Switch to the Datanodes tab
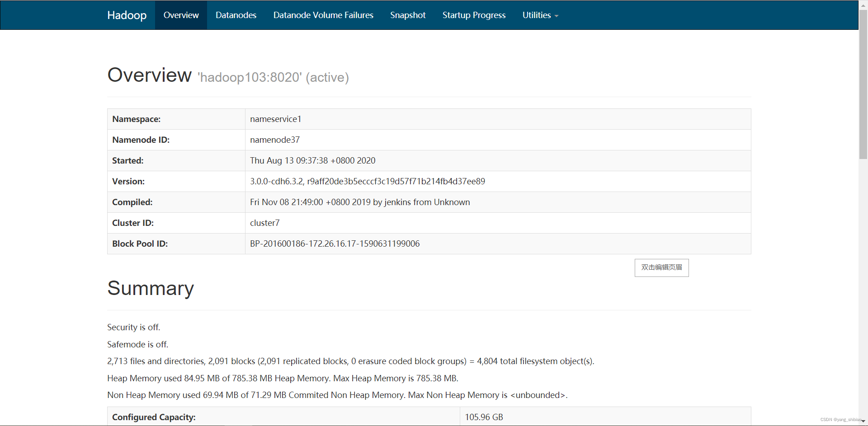868x426 pixels. (236, 15)
